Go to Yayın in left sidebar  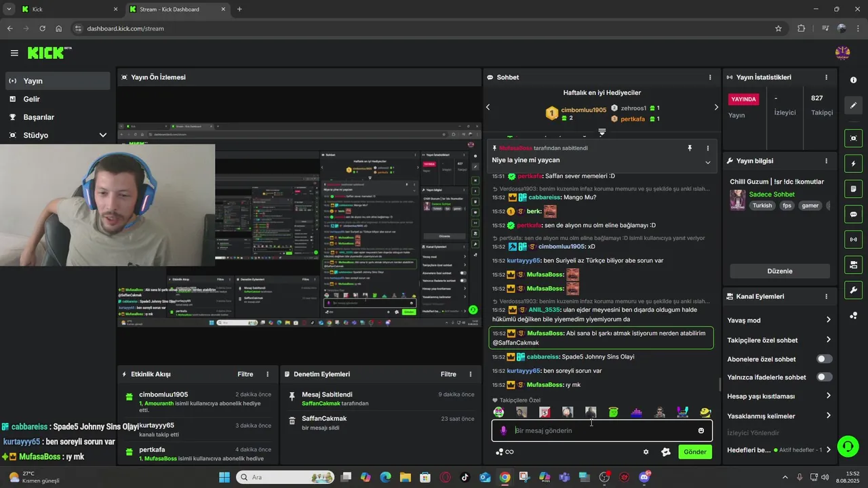pos(57,81)
